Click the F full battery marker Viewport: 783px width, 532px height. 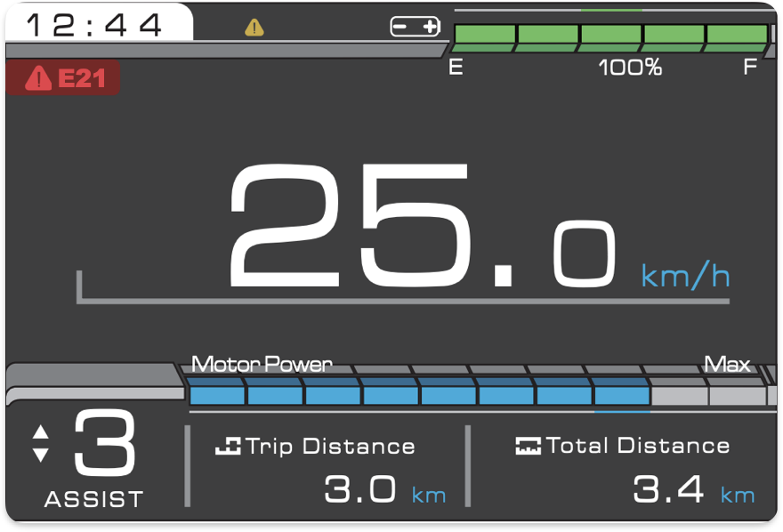pyautogui.click(x=750, y=67)
